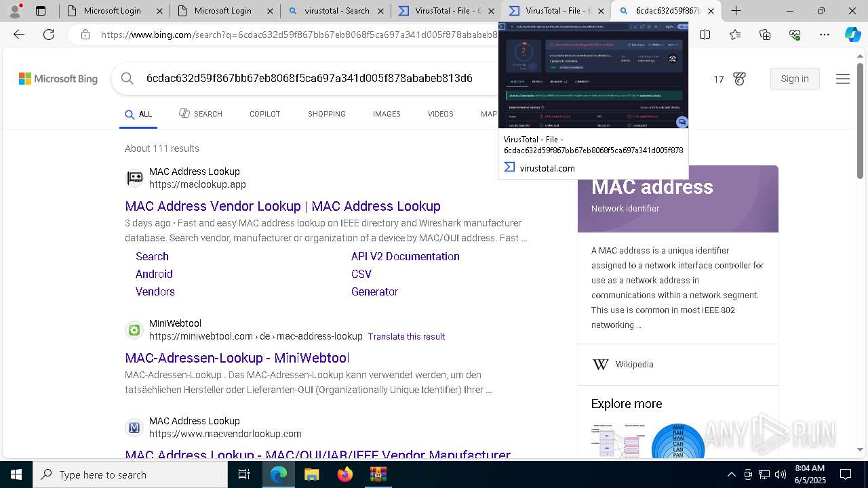This screenshot has height=488, width=868.
Task: Open Collections icon in toolbar
Action: [765, 35]
